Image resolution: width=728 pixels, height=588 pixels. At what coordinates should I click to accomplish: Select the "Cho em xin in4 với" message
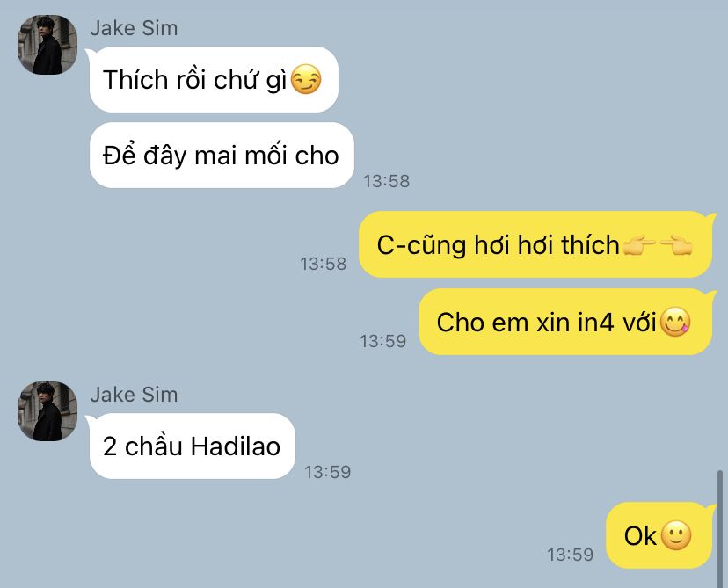click(x=565, y=322)
